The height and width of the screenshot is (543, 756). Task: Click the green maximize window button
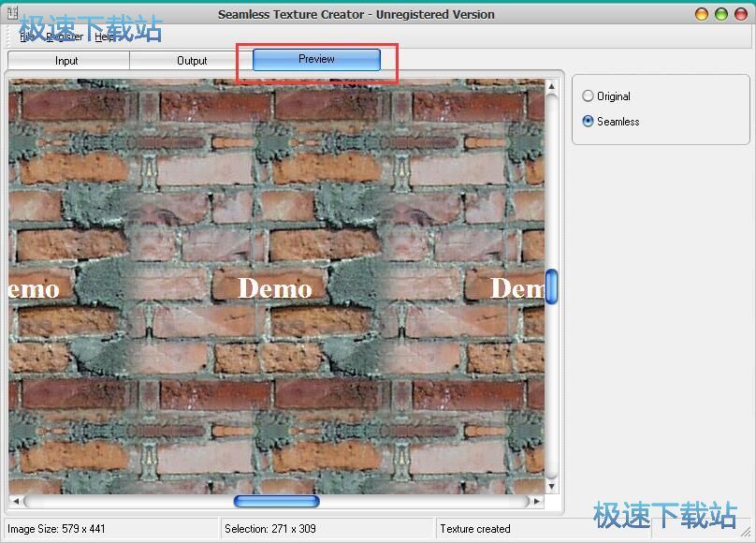pyautogui.click(x=721, y=14)
